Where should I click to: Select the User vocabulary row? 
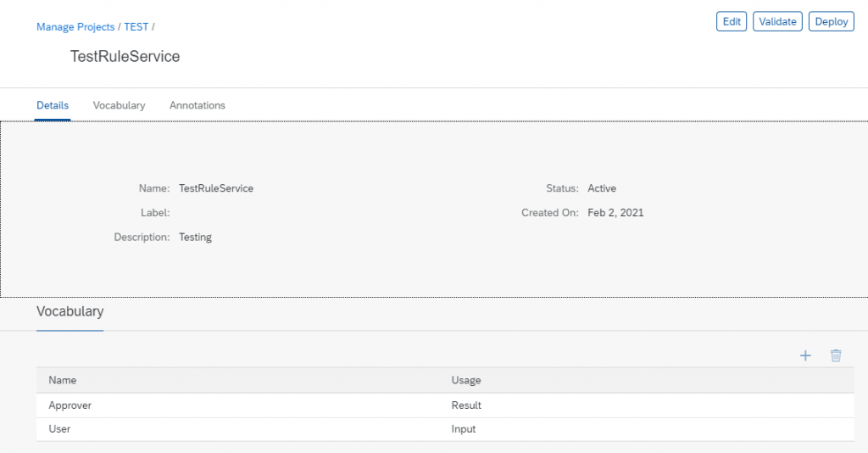point(445,429)
